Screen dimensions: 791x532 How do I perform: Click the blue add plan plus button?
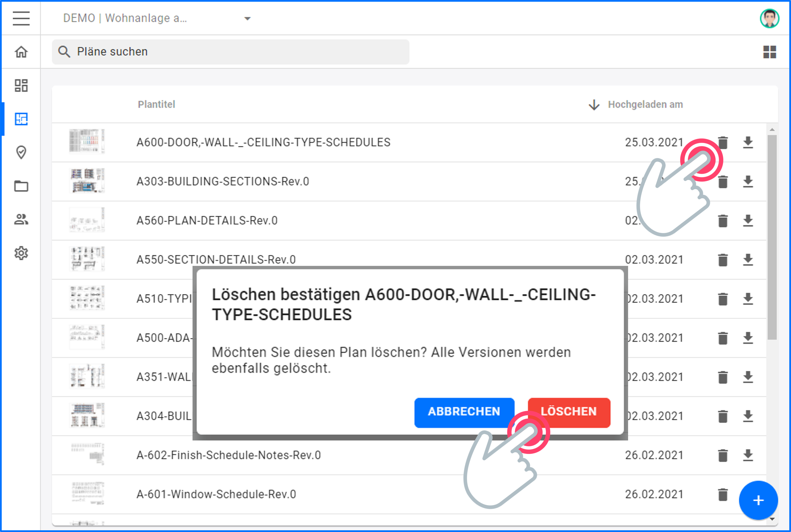click(758, 500)
